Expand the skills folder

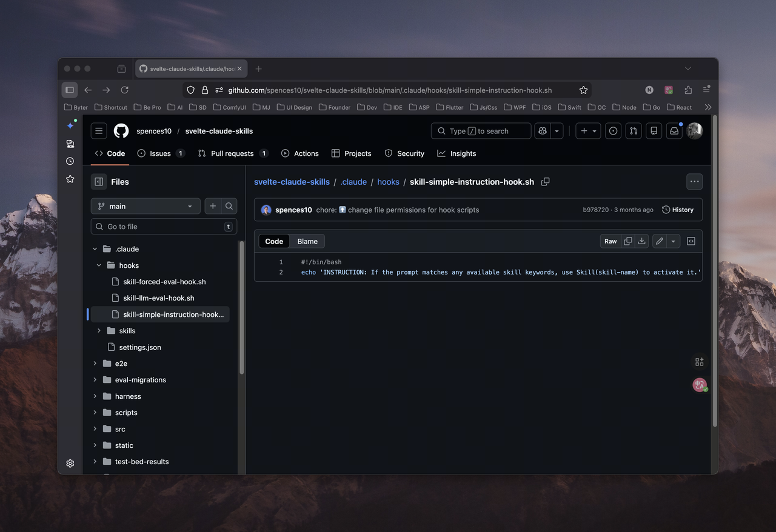click(99, 331)
